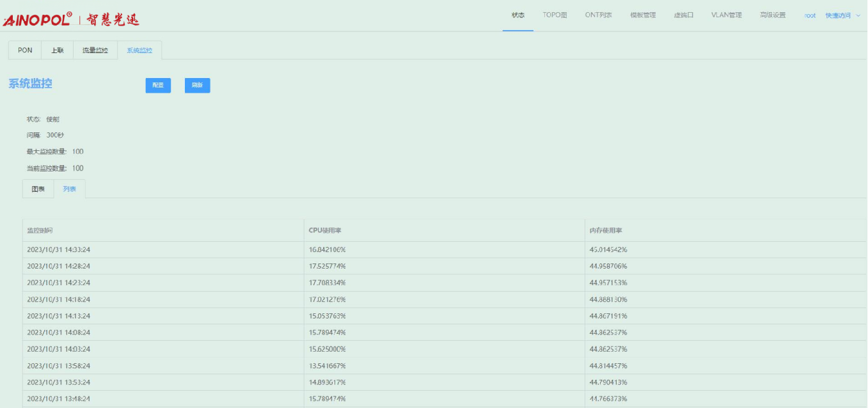Open the 状态 menu
868x408 pixels.
[517, 15]
